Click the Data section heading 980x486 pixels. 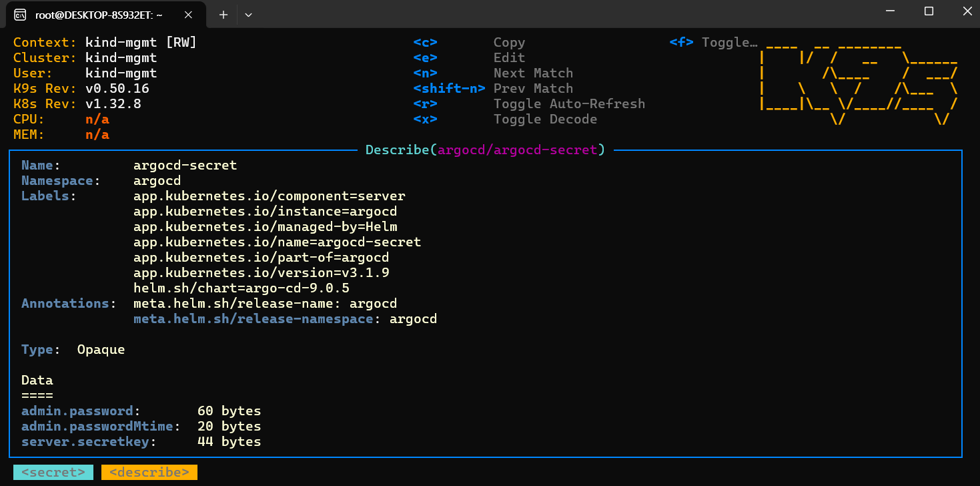tap(37, 381)
